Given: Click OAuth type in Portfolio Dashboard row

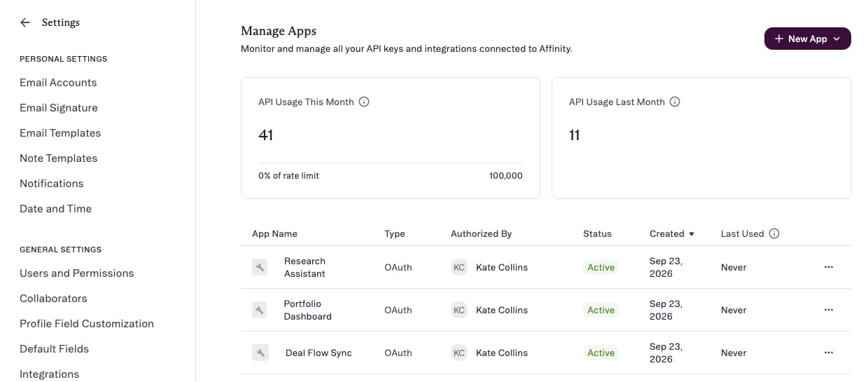Looking at the screenshot, I should 398,310.
